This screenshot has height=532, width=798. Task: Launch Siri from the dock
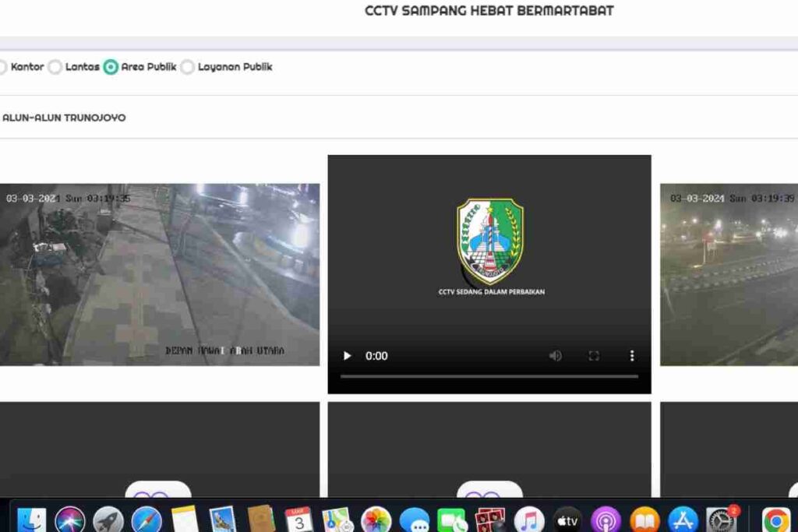pos(70,519)
